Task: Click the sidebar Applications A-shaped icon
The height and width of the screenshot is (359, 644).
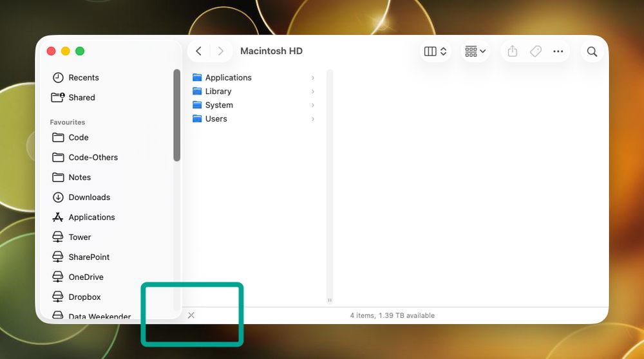Action: click(58, 217)
